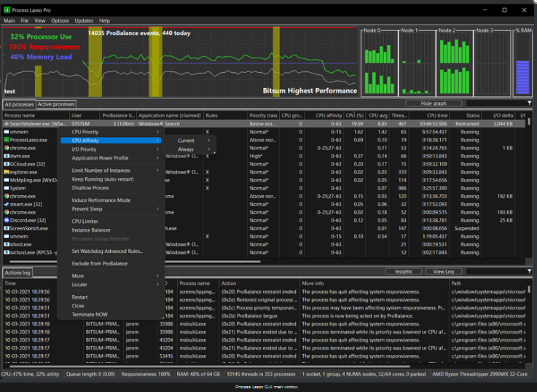The height and width of the screenshot is (392, 537).
Task: Select Terminate NOW
Action: [90, 314]
